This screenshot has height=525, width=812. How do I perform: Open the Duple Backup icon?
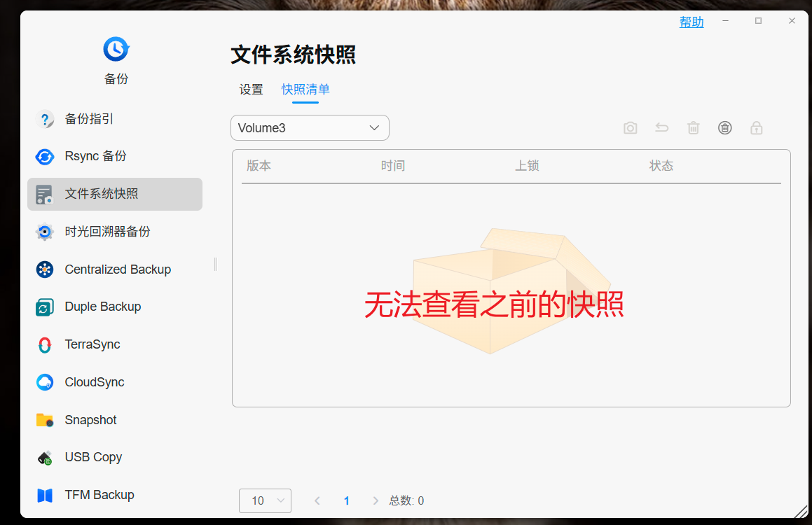[x=45, y=307]
